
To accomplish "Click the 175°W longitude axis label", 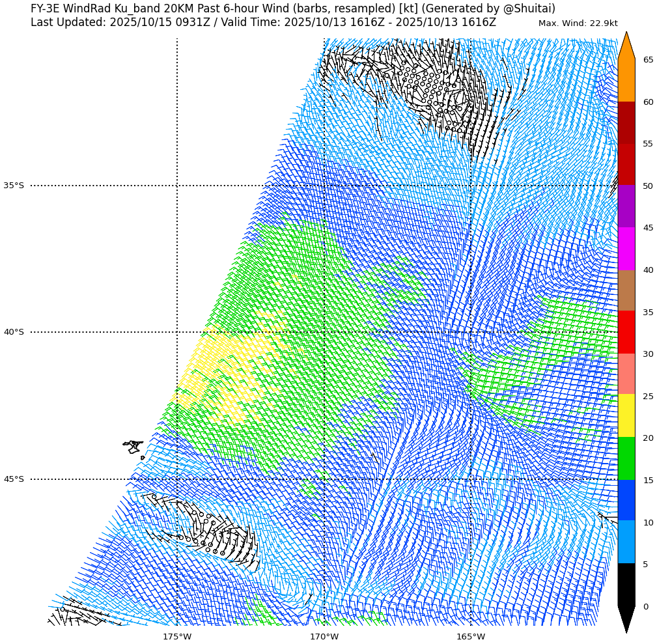I will click(x=177, y=636).
